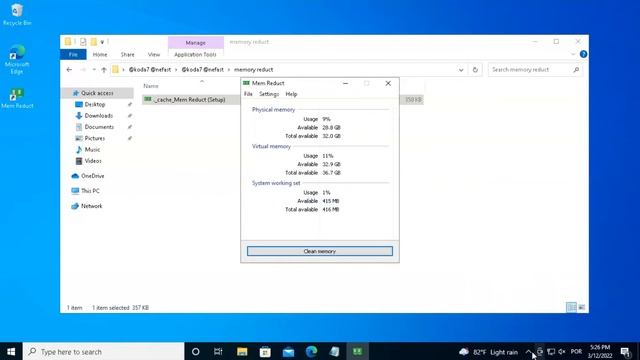Screen dimensions: 640x360
Task: Open the Quick Access Toolbar customize dropdown
Action: coord(102,42)
